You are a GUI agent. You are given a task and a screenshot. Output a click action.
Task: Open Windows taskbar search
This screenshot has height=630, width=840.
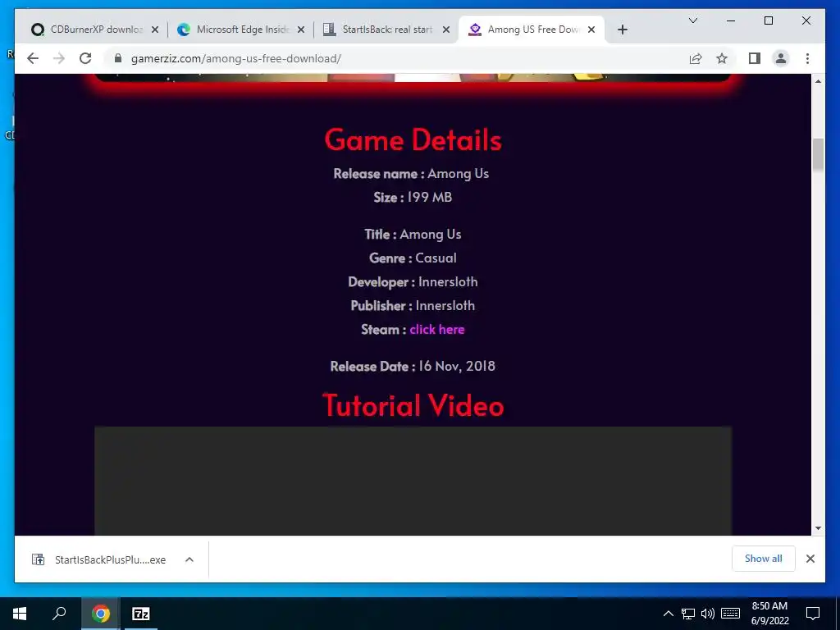pos(59,614)
